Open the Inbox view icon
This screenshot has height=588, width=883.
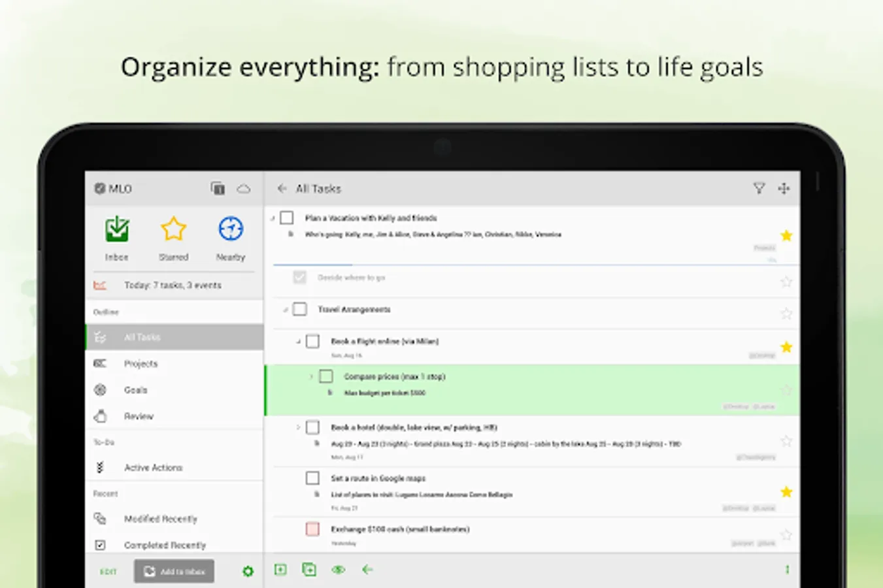click(x=117, y=230)
